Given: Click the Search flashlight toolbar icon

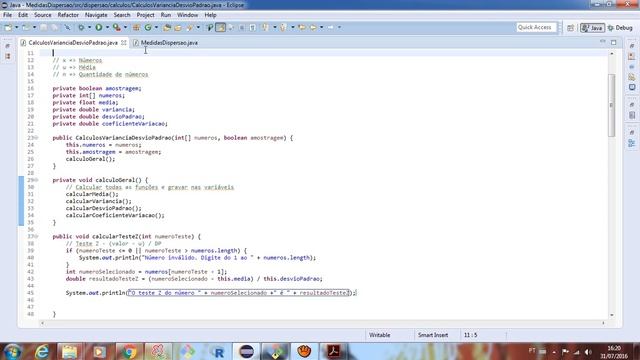Looking at the screenshot, I should [x=190, y=27].
